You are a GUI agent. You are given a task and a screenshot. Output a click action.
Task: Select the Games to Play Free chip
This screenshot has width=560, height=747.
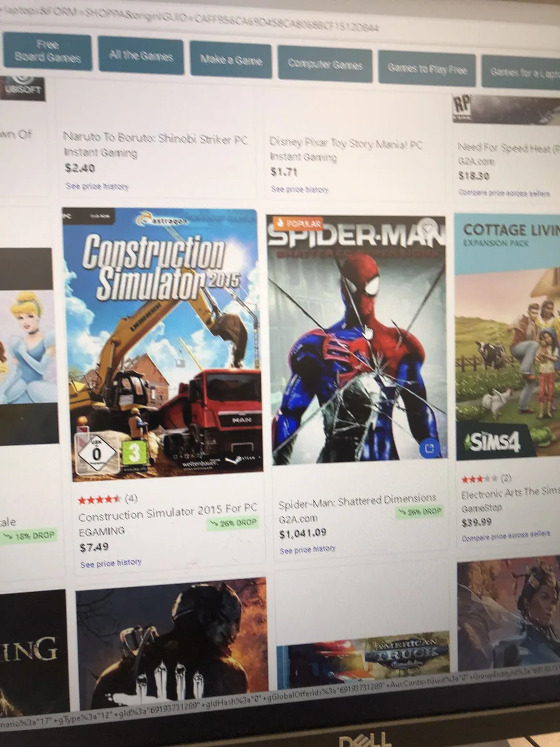(x=427, y=68)
